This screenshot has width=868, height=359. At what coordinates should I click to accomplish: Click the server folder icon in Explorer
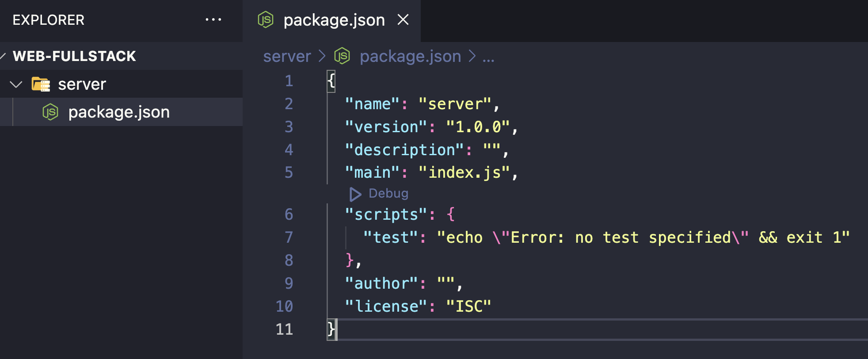(41, 84)
